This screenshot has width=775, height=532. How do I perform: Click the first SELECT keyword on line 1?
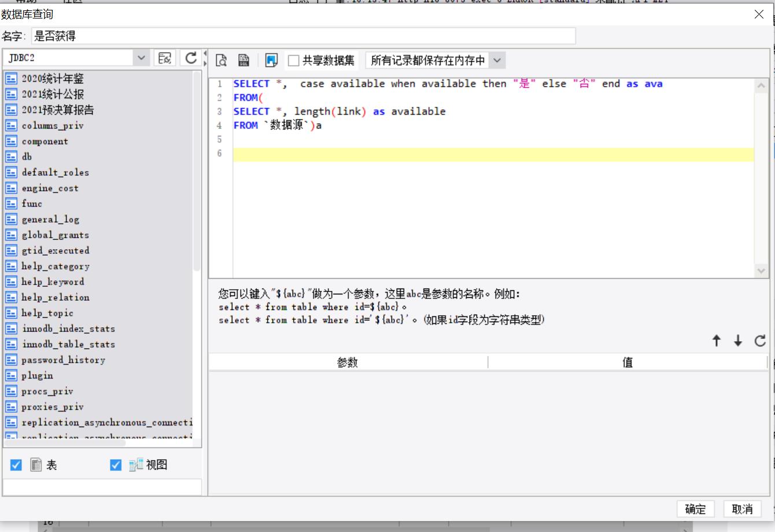point(252,84)
